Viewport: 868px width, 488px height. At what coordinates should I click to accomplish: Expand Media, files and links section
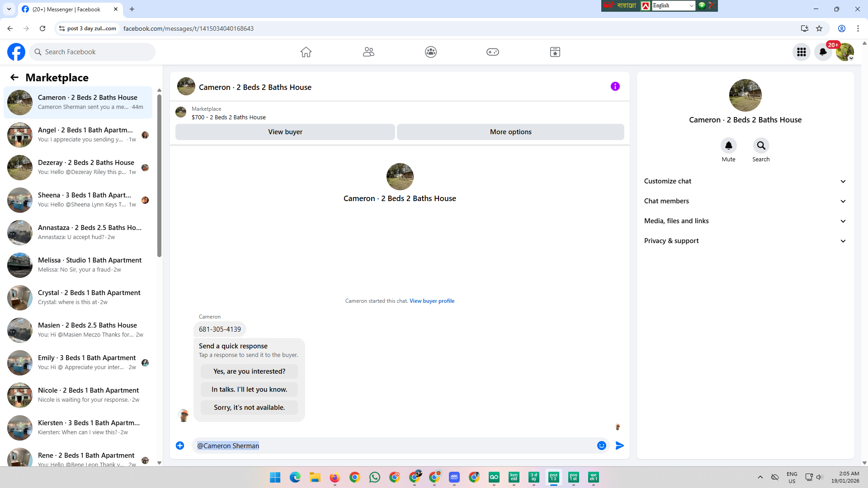[745, 221]
